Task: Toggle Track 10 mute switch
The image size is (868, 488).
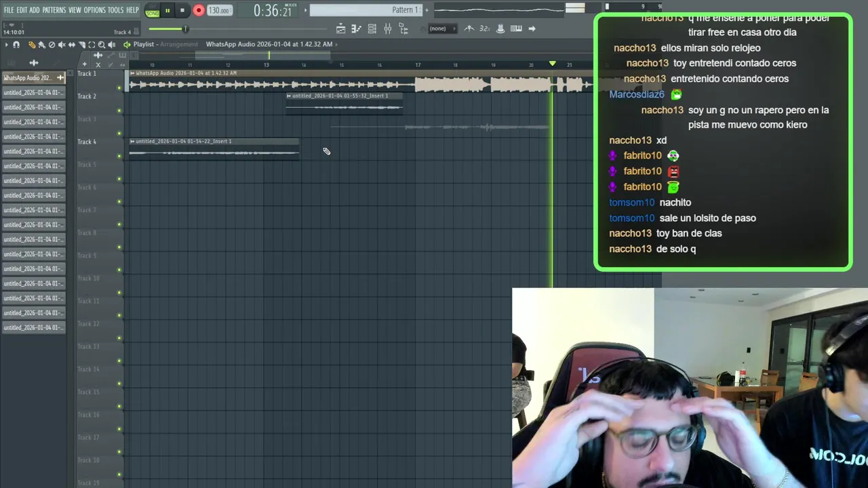Action: (x=119, y=293)
